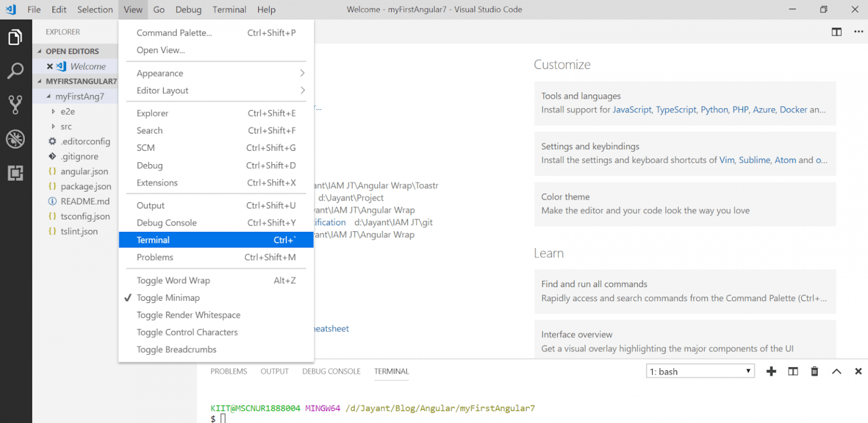Image resolution: width=868 pixels, height=423 pixels.
Task: Switch to the Debug Console tab
Action: click(x=331, y=372)
